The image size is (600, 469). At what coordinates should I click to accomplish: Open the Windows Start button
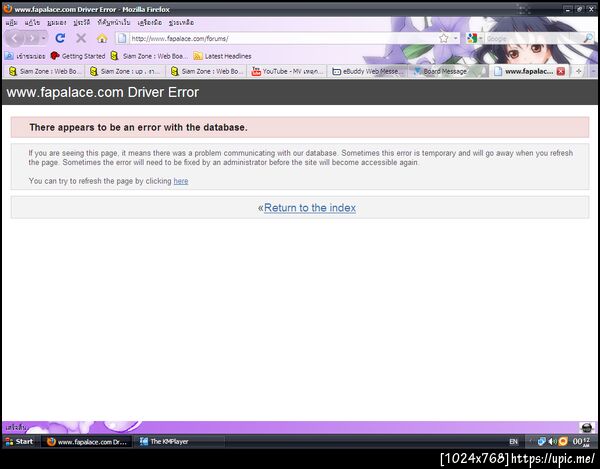point(19,441)
